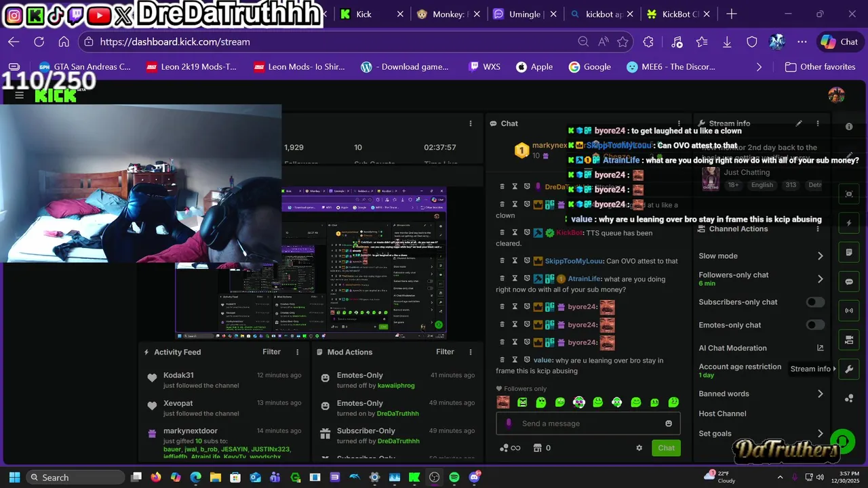Screen dimensions: 868x488
Task: Open Chat panel three-dot menu
Action: (x=679, y=123)
